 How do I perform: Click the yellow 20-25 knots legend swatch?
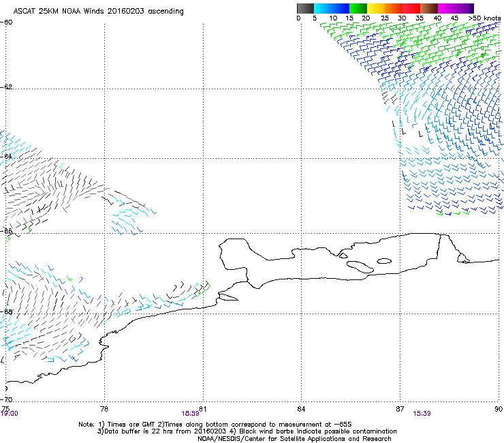pyautogui.click(x=376, y=8)
